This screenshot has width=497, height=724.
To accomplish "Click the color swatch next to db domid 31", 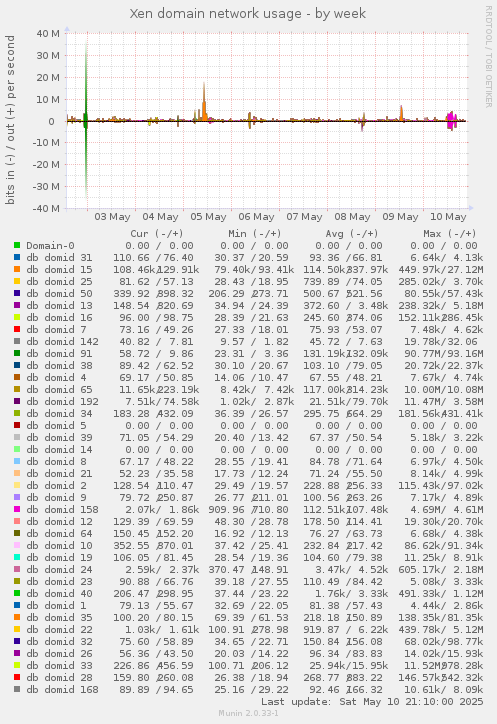I will [17, 258].
